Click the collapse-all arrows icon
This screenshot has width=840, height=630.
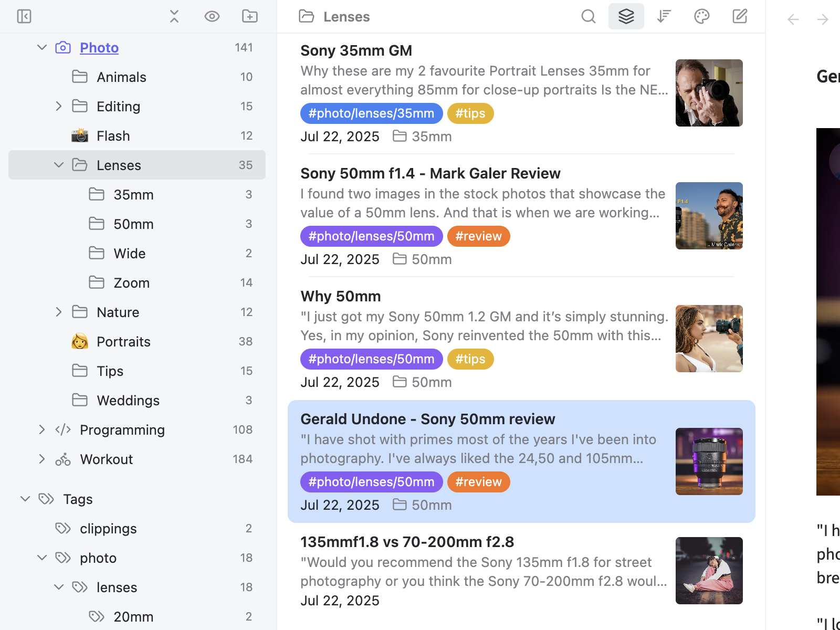click(174, 16)
